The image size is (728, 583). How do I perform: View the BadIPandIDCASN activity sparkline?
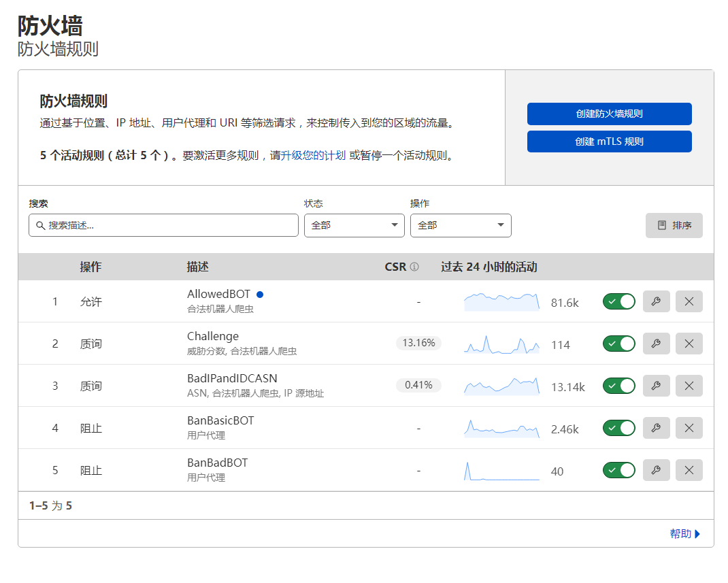[x=502, y=386]
